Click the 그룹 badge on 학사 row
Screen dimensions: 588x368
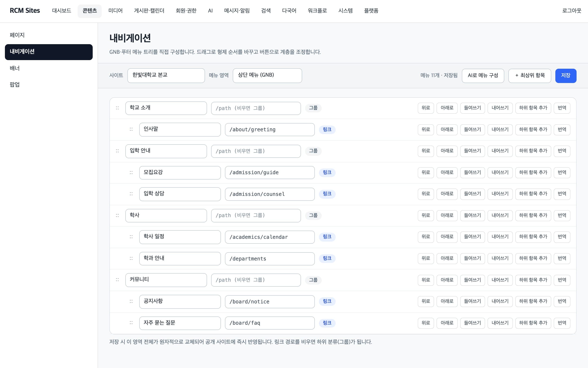313,215
